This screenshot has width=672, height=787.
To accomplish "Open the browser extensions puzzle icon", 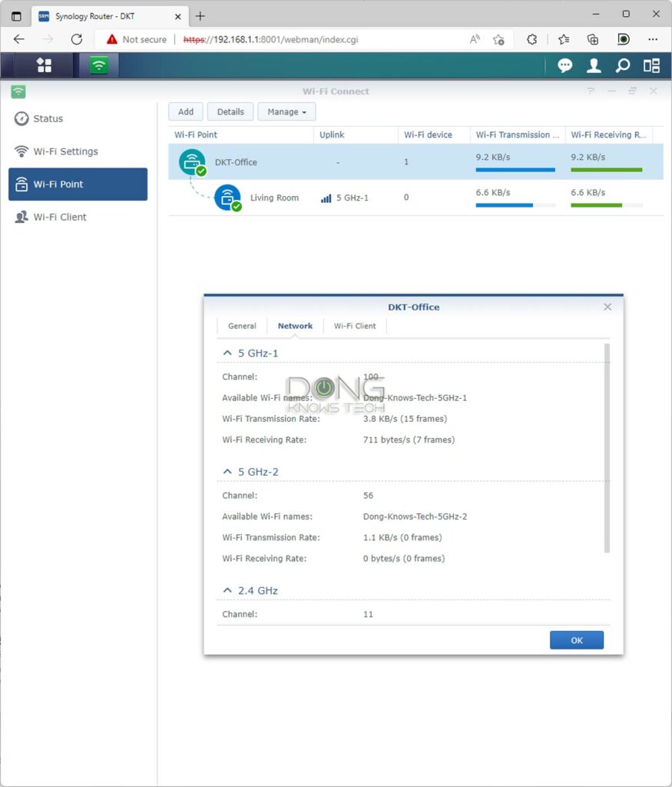I will [531, 39].
